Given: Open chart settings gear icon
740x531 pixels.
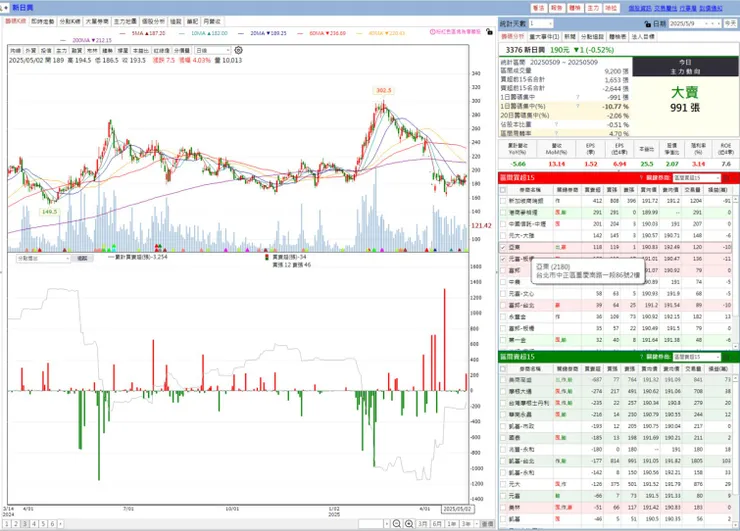Looking at the screenshot, I should (x=238, y=50).
